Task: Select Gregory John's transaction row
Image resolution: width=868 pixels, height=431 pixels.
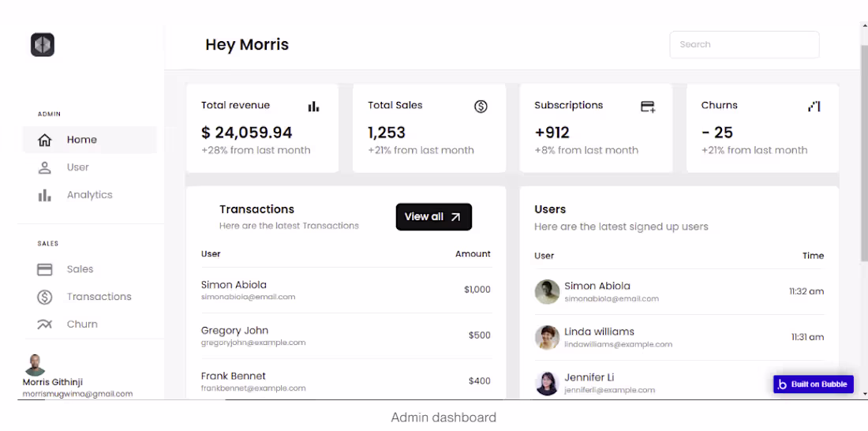Action: (346, 336)
